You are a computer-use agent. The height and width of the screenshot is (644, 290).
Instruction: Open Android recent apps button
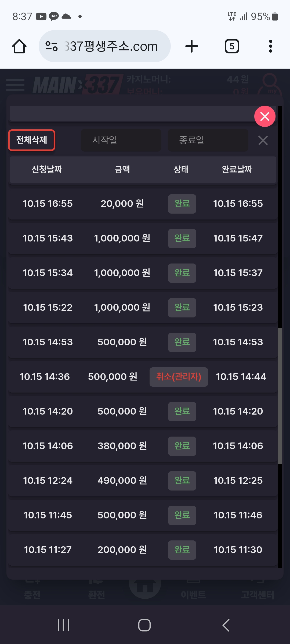point(63,625)
